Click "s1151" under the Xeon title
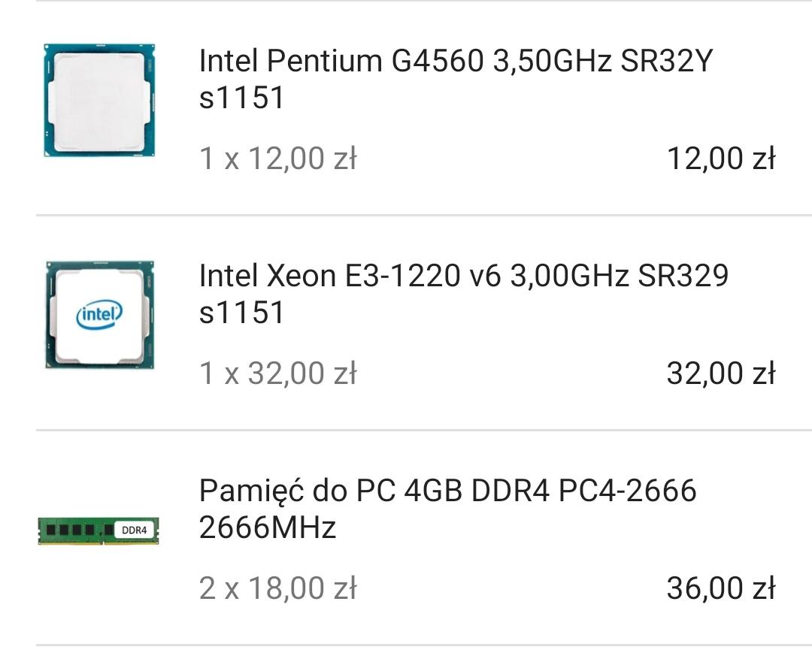The image size is (812, 659). click(x=241, y=313)
